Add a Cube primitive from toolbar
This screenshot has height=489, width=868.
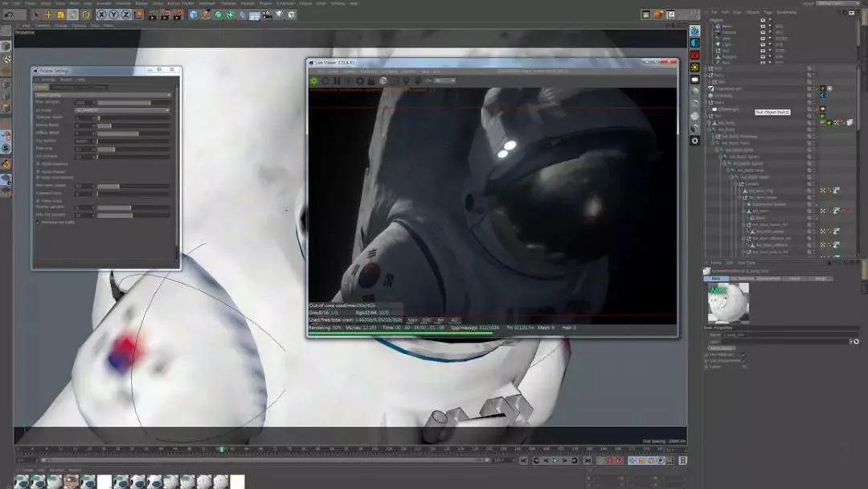[192, 14]
